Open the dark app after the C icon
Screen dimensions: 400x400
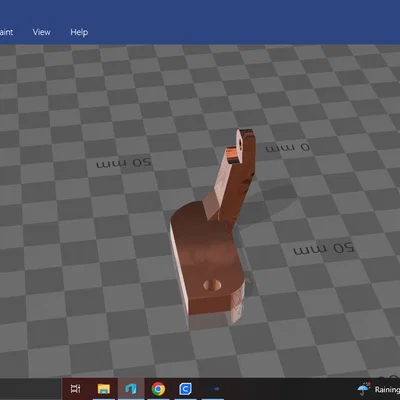tap(212, 389)
